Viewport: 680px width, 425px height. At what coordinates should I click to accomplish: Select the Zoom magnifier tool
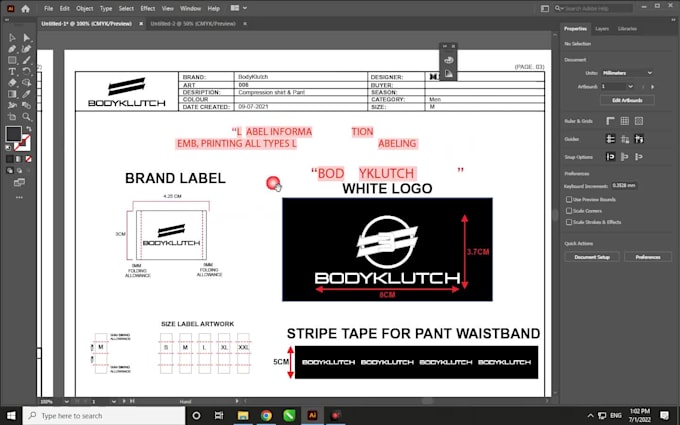tap(26, 117)
